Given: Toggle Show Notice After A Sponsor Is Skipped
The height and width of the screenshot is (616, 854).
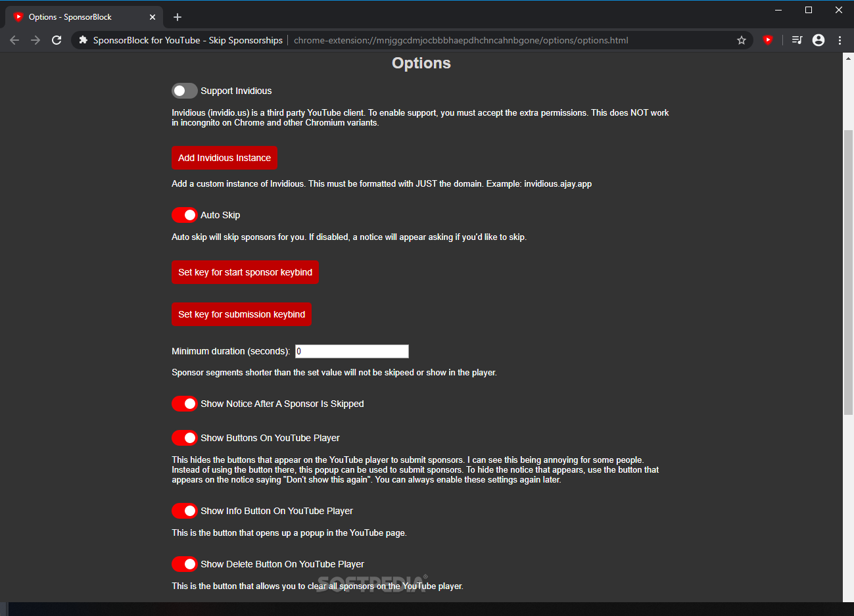Looking at the screenshot, I should tap(185, 404).
